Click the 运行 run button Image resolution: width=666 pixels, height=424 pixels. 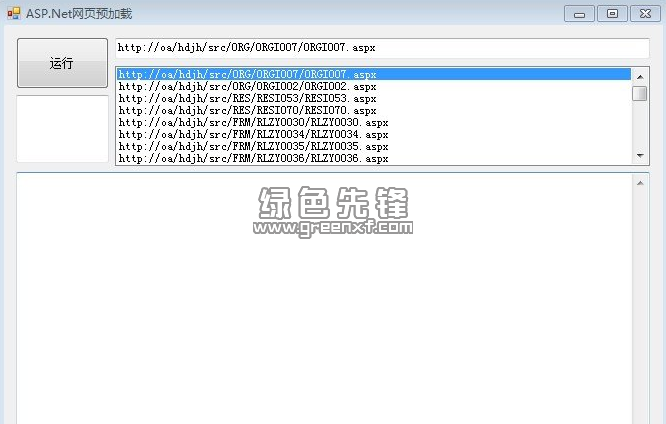(62, 63)
